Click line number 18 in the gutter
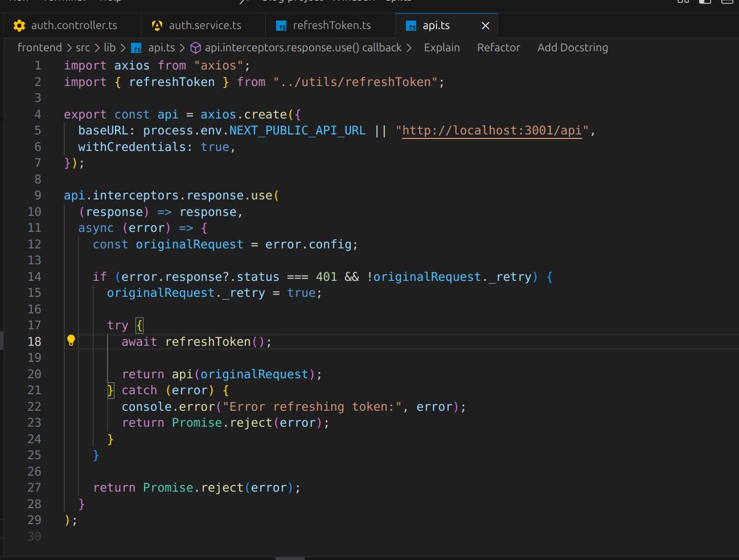739x560 pixels. tap(34, 341)
